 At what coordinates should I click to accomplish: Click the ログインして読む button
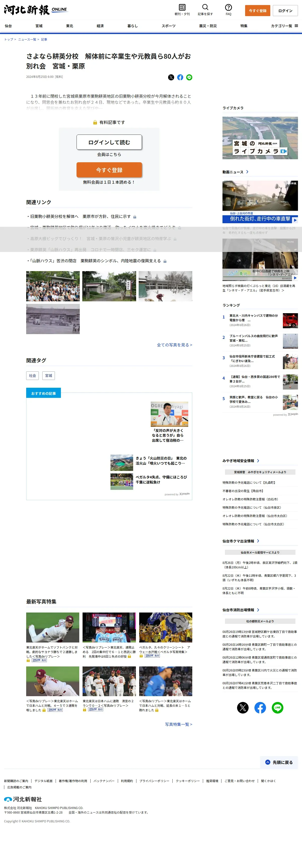[x=109, y=142]
